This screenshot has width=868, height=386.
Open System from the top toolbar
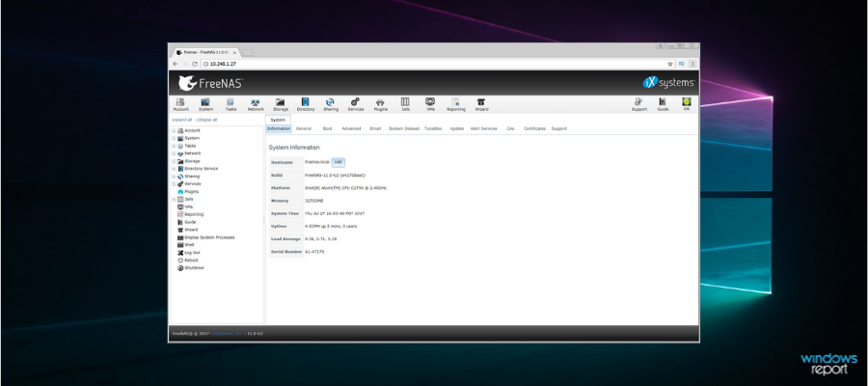pyautogui.click(x=205, y=104)
